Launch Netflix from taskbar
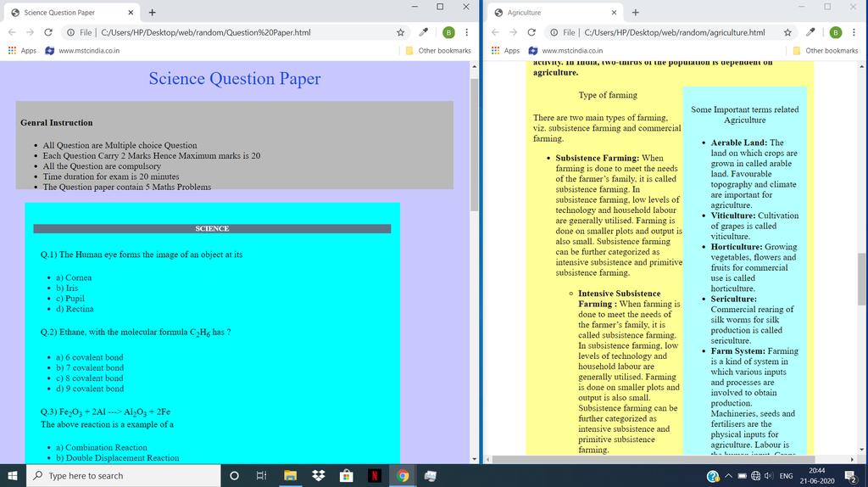Image resolution: width=868 pixels, height=487 pixels. [x=375, y=475]
